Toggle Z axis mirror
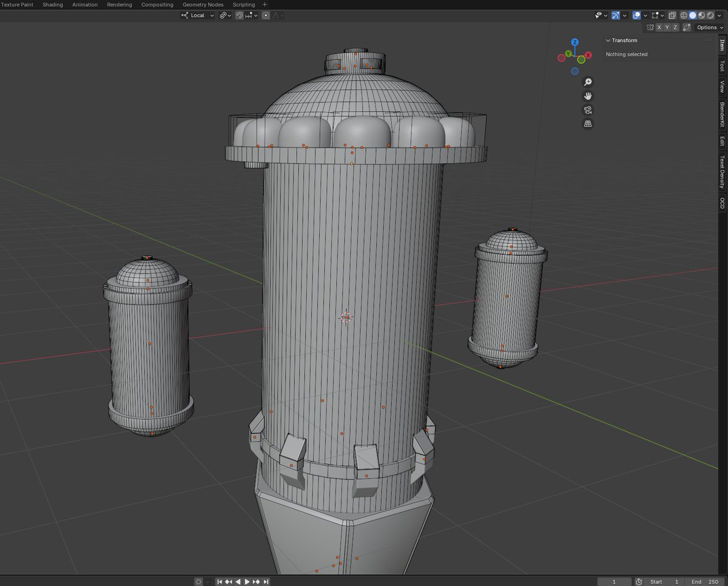This screenshot has width=728, height=586. pyautogui.click(x=675, y=27)
